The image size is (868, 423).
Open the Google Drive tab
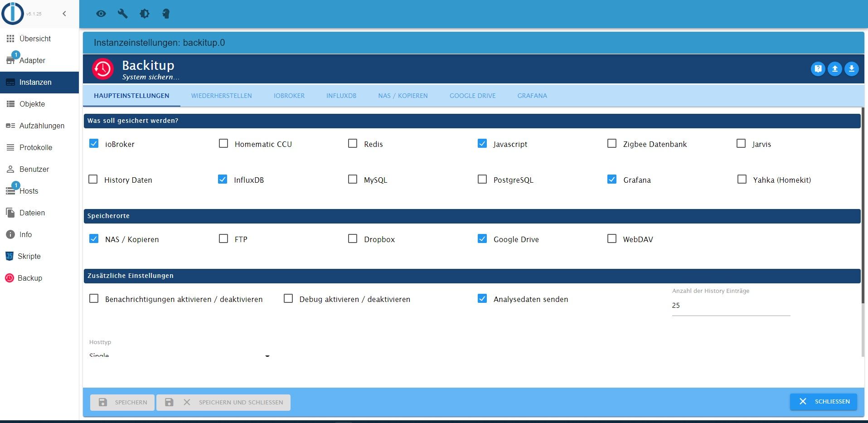pos(473,96)
